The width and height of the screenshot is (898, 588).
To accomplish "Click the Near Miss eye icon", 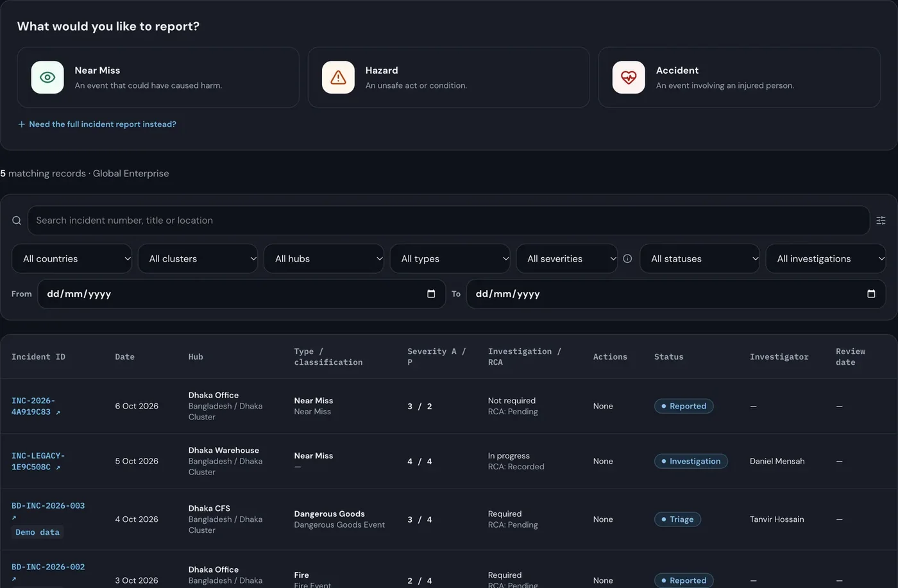I will pyautogui.click(x=47, y=78).
